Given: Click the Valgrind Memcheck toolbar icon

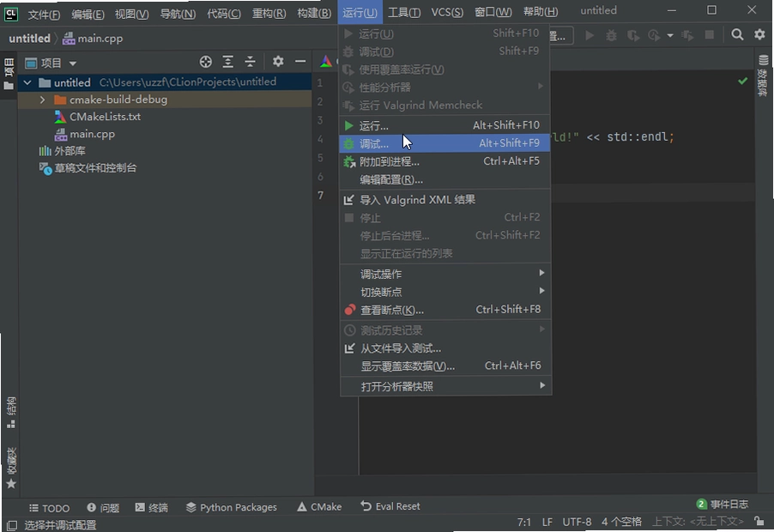Looking at the screenshot, I should point(687,35).
